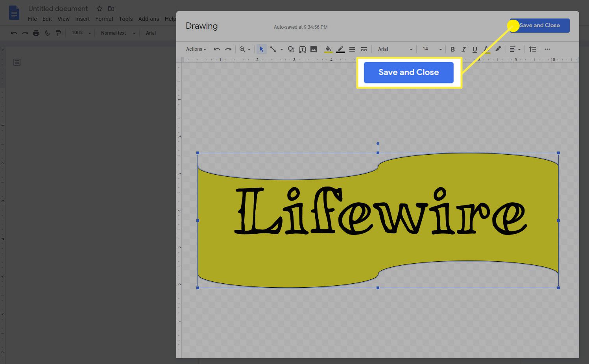Choose the Select arrow tool
Image resolution: width=589 pixels, height=364 pixels.
(x=261, y=49)
